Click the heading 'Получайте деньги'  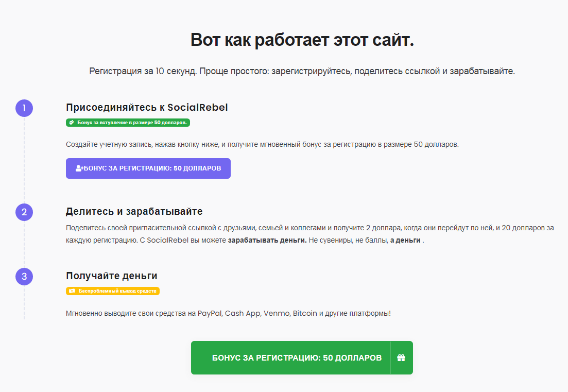pyautogui.click(x=112, y=276)
